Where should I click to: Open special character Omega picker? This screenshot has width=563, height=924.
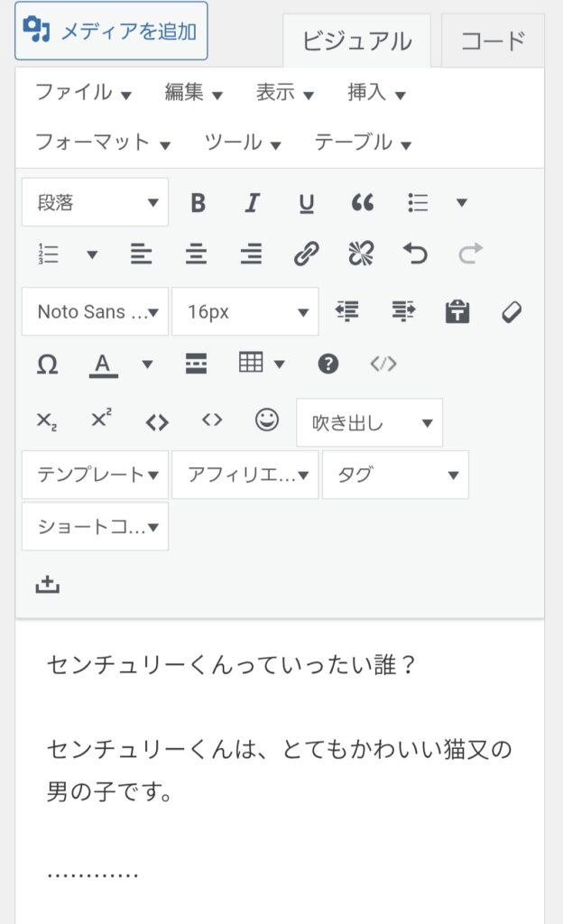pos(47,365)
